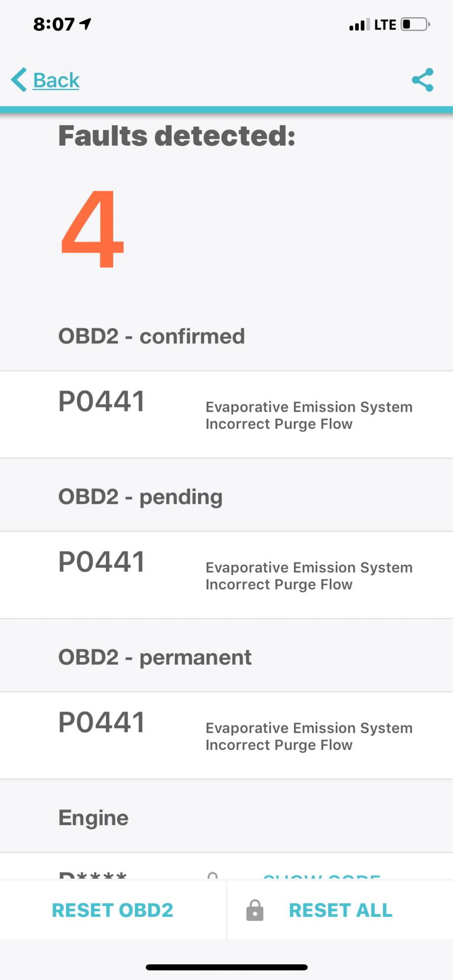Select the OBD2 - confirmed section header
453x980 pixels.
(152, 337)
